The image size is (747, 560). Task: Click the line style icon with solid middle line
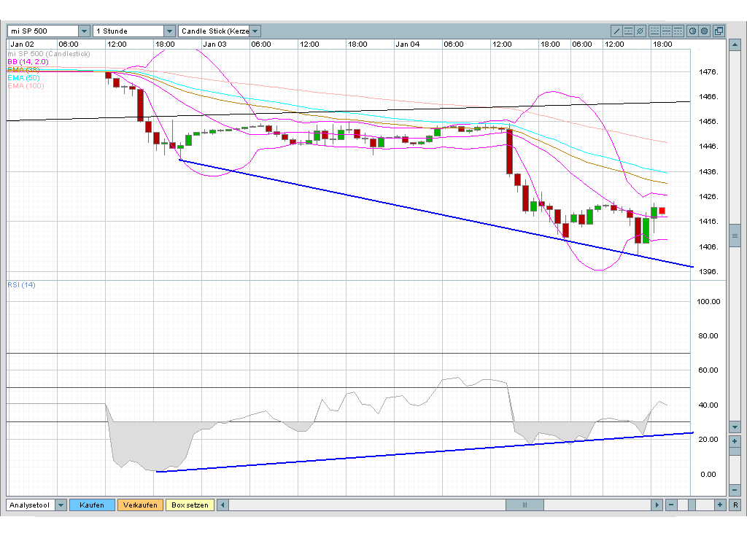coord(666,31)
